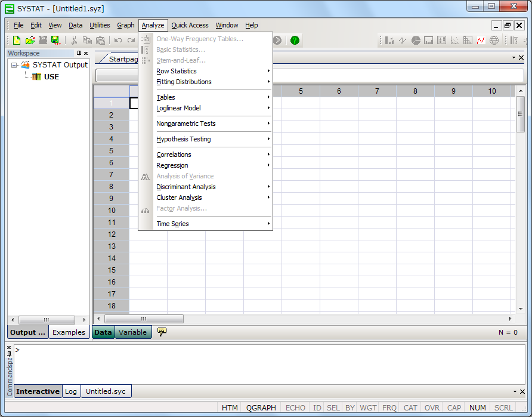The image size is (532, 417).
Task: Select the Examples workspace tab
Action: click(69, 332)
